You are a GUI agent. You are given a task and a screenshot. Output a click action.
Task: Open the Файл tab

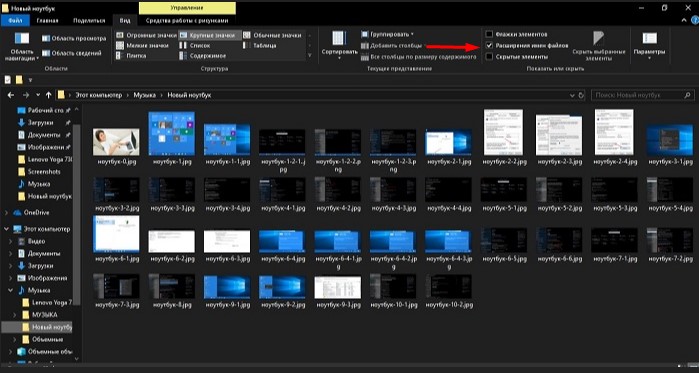pos(15,20)
